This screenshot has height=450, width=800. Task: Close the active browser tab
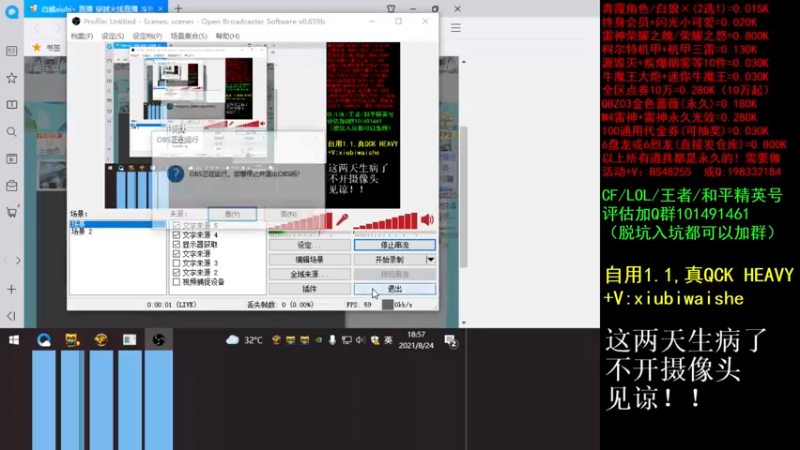pyautogui.click(x=160, y=9)
